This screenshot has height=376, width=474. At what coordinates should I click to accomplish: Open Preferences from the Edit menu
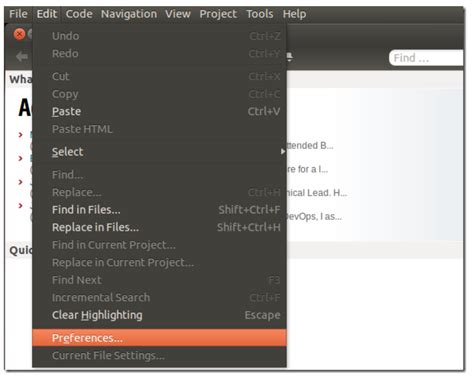pos(159,338)
